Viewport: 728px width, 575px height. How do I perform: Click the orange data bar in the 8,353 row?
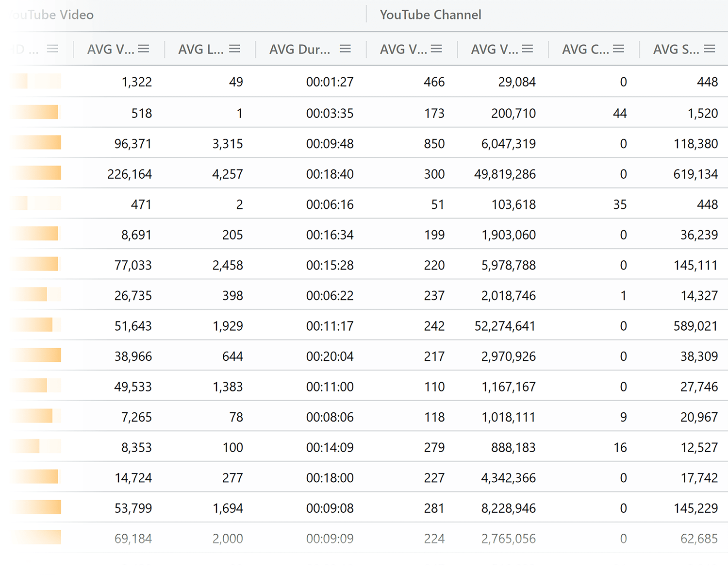[x=26, y=446]
